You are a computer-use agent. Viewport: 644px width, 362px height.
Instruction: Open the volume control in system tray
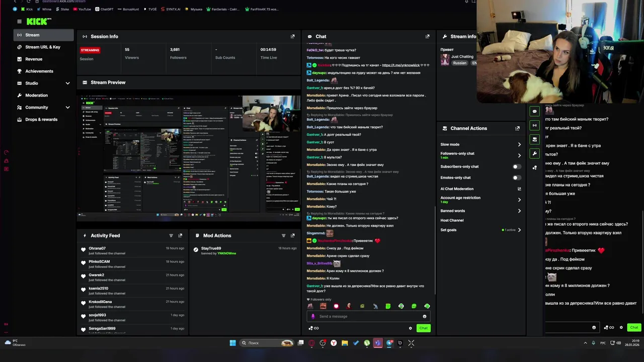point(618,343)
